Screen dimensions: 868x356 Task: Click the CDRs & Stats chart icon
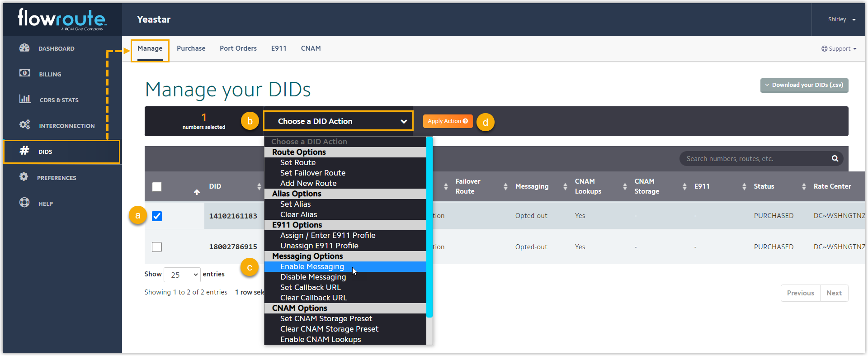tap(25, 99)
